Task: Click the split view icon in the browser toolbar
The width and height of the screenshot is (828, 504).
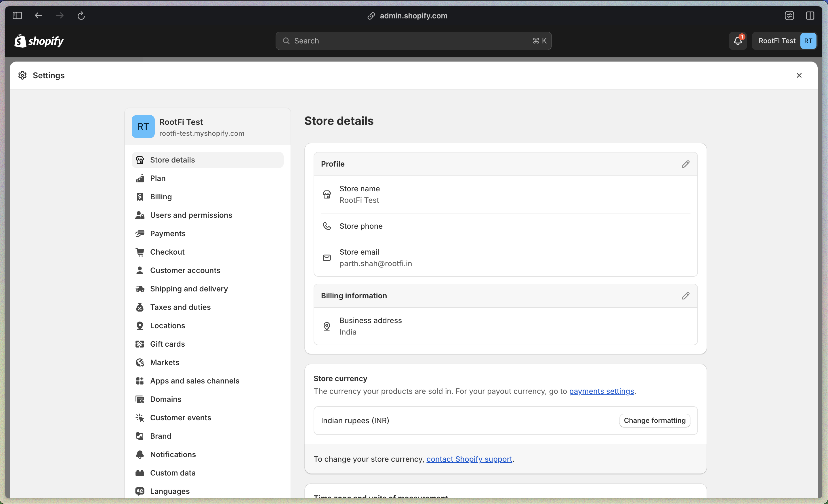Action: coord(810,16)
